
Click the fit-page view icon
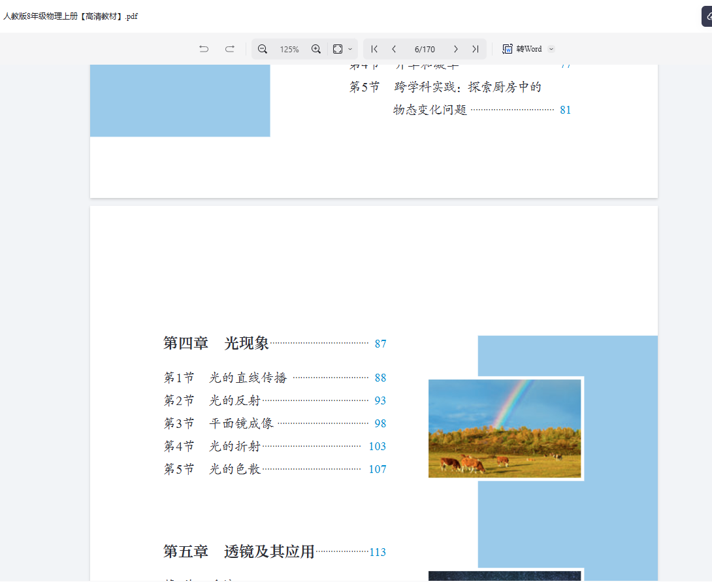tap(337, 49)
